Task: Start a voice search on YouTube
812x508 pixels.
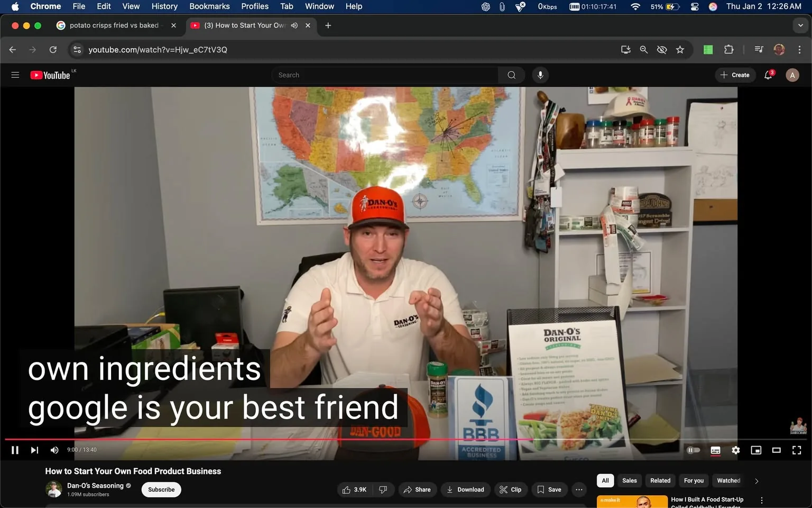Action: click(540, 75)
